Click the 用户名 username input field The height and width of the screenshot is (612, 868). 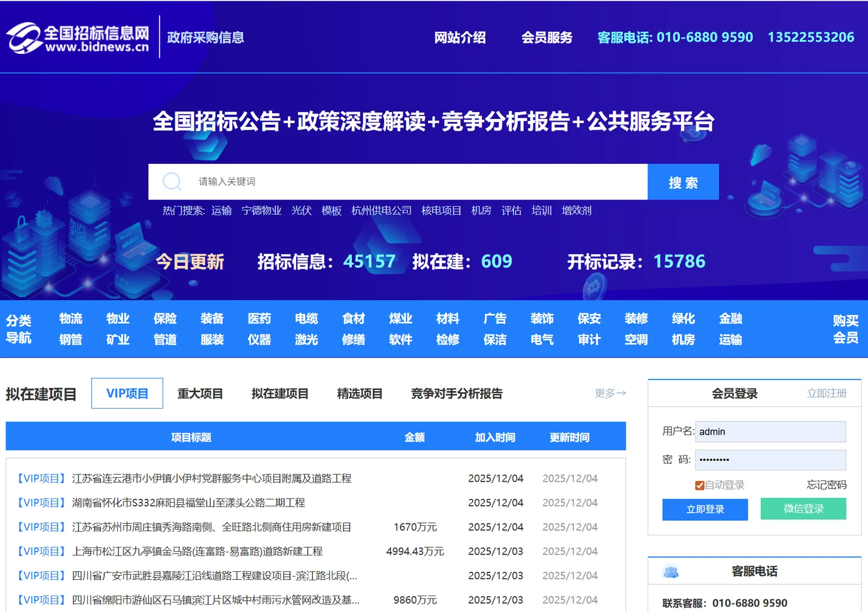pos(770,431)
